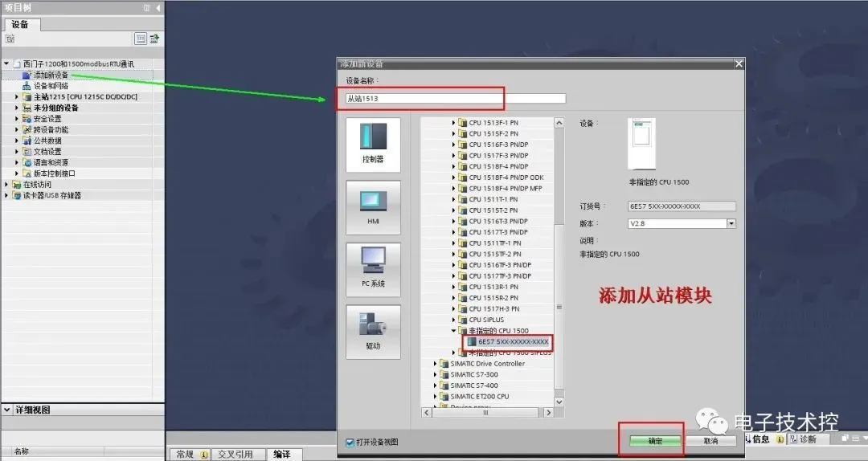
Task: Click the 语言和资源 folder icon
Action: [x=27, y=162]
